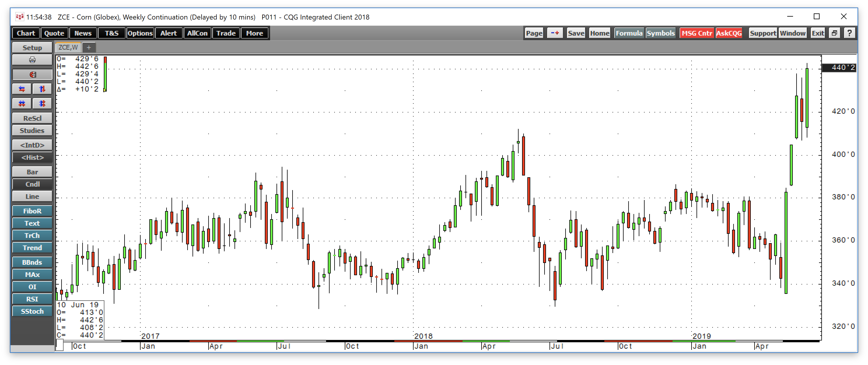Click the 2018 year label on time axis
Screen dimensions: 868x365
(x=423, y=336)
